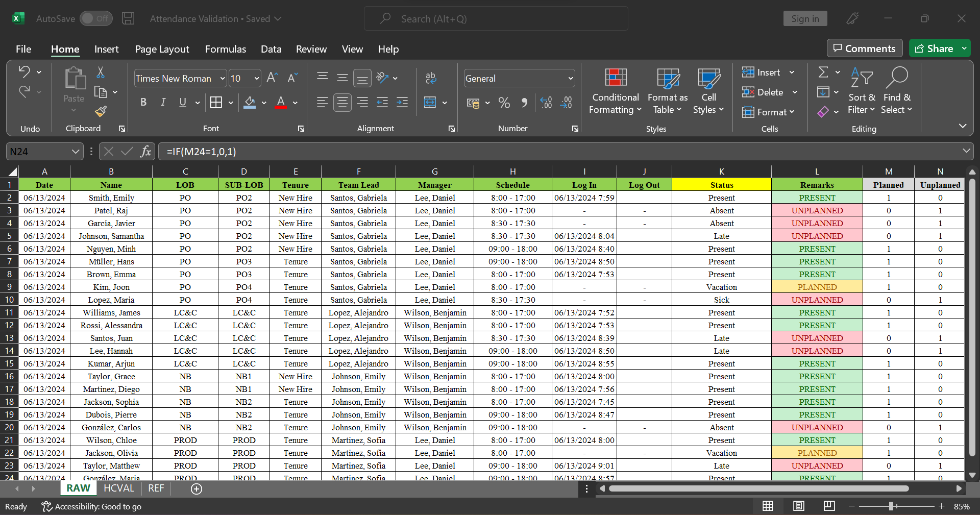
Task: Click the Insert Function fx icon
Action: pos(146,152)
